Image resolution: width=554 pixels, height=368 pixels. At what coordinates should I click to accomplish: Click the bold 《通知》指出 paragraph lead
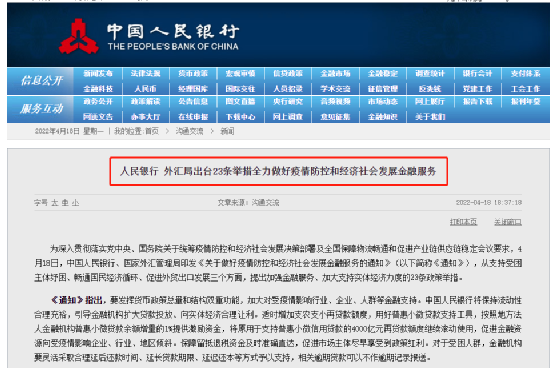(x=77, y=300)
